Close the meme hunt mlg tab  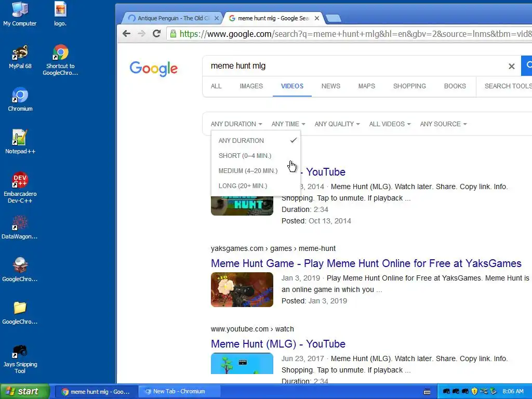pyautogui.click(x=316, y=18)
